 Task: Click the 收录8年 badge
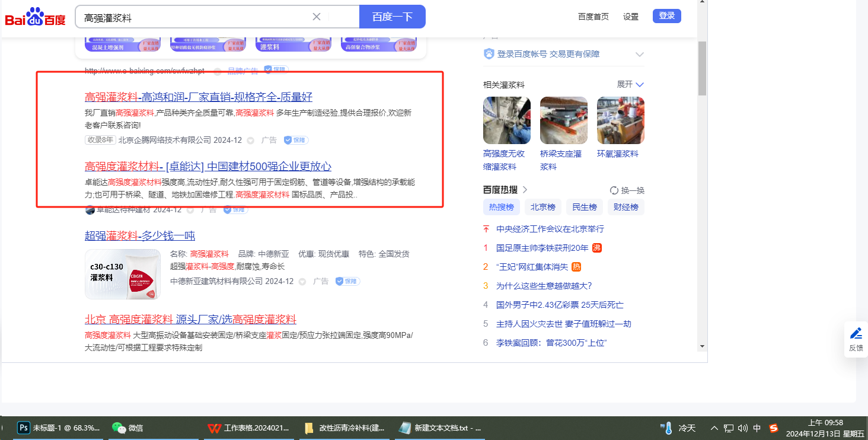(100, 140)
